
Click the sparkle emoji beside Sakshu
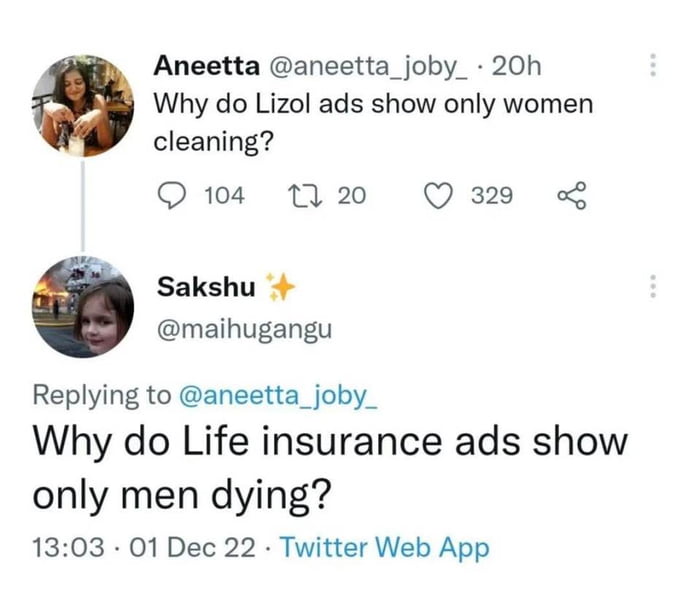coord(279,287)
